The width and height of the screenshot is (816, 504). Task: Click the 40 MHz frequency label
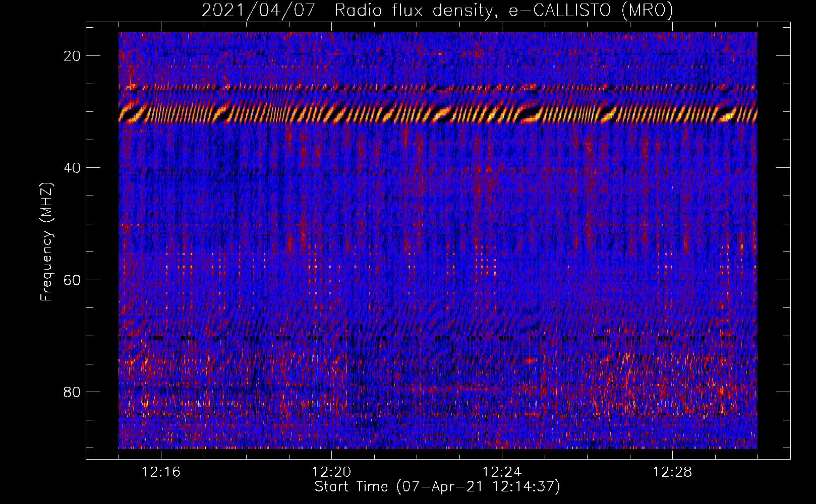(72, 168)
